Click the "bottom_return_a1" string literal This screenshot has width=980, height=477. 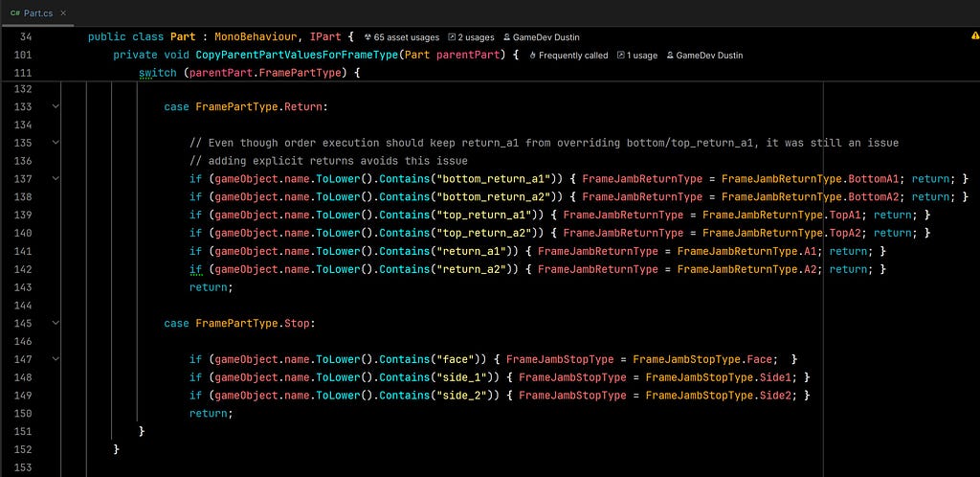point(494,179)
